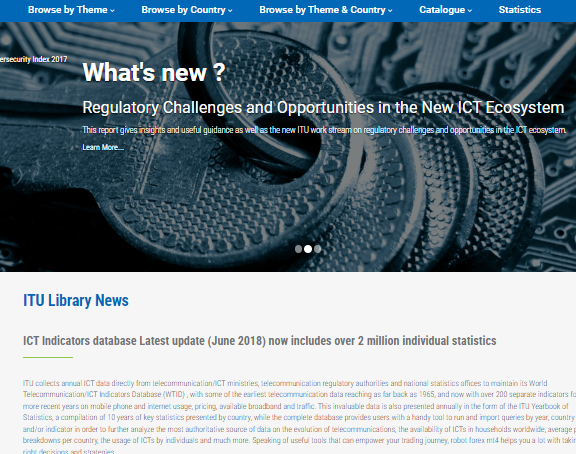Open the Regulatory Challenges and Opportunities headline
Viewport: 576px width, 454px height.
[323, 108]
